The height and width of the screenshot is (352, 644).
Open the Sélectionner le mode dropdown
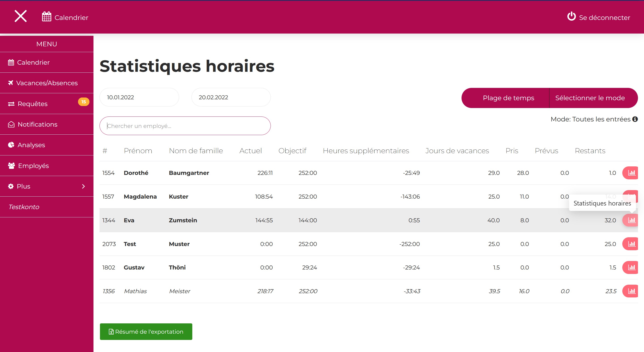(590, 98)
